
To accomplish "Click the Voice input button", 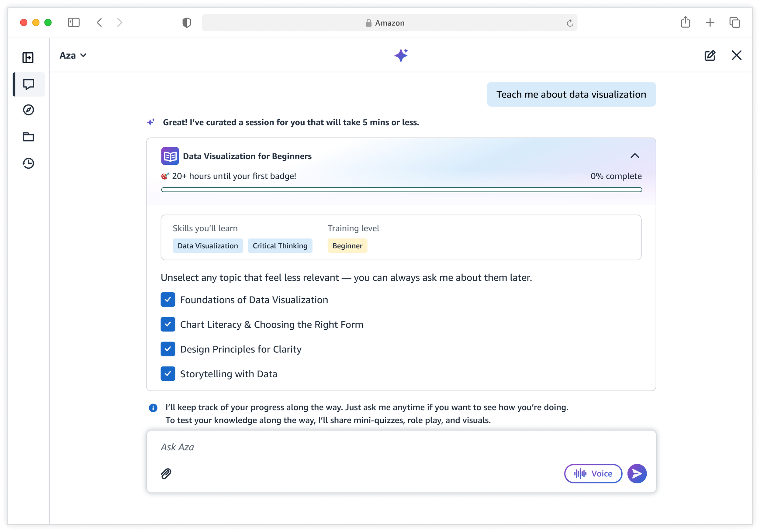I will click(x=593, y=473).
